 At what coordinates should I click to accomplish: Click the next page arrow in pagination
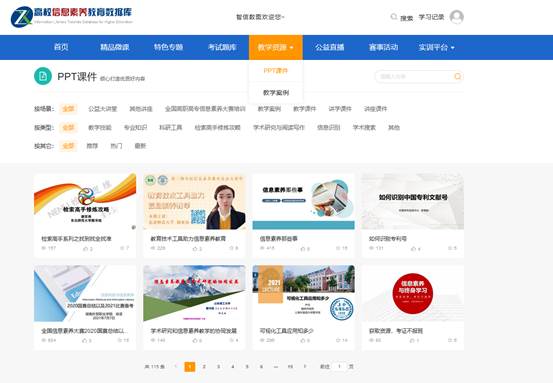(305, 367)
